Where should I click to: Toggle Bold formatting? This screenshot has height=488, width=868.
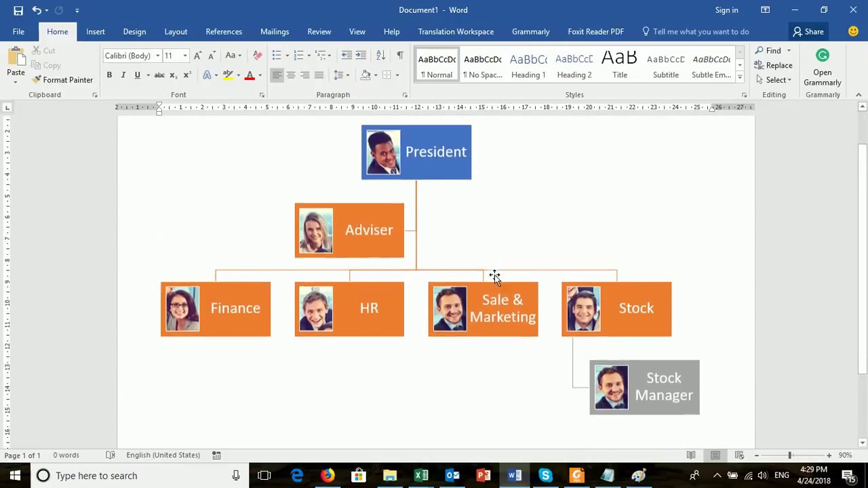tap(109, 75)
